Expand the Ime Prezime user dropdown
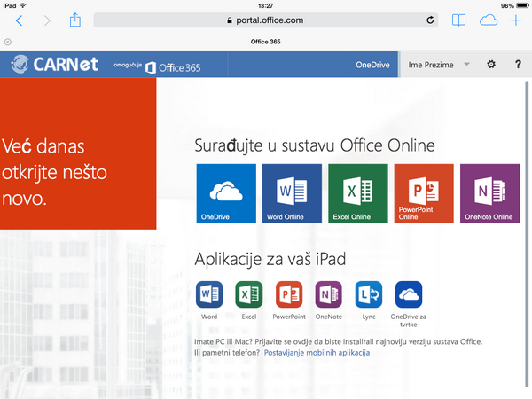The image size is (532, 399). (438, 65)
